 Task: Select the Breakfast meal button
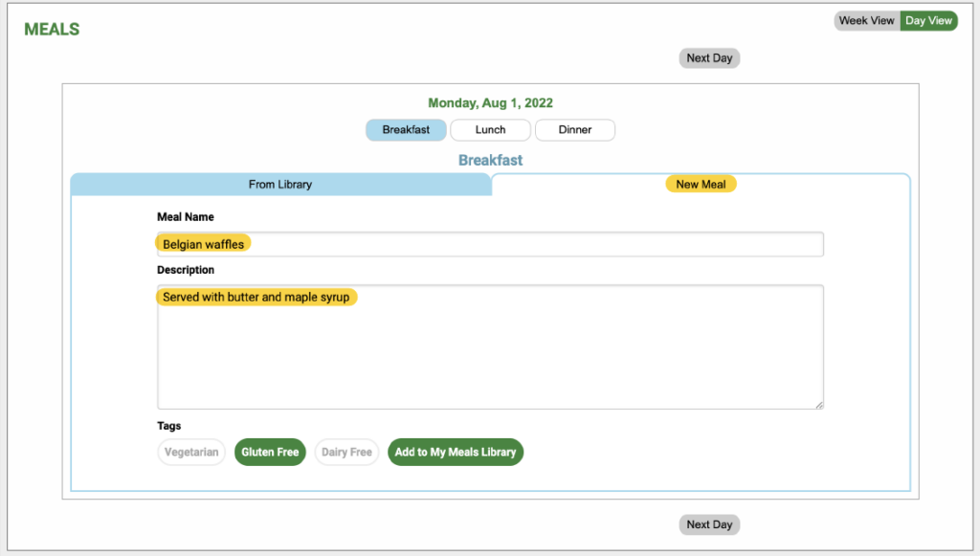pyautogui.click(x=406, y=130)
